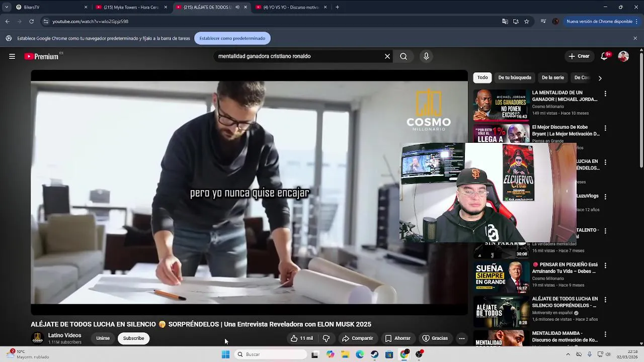This screenshot has height=362, width=644.
Task: Open options for MENTALIDAD MAMBA video
Action: coord(605,334)
